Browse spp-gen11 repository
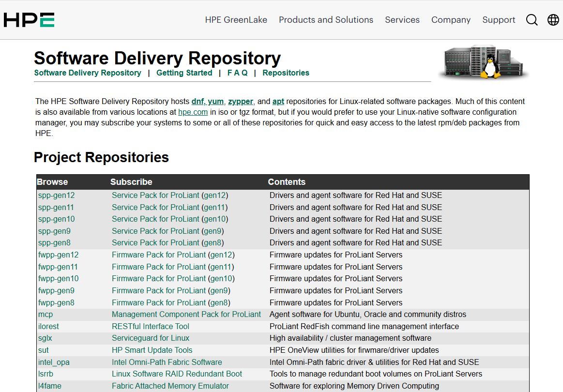 click(56, 208)
